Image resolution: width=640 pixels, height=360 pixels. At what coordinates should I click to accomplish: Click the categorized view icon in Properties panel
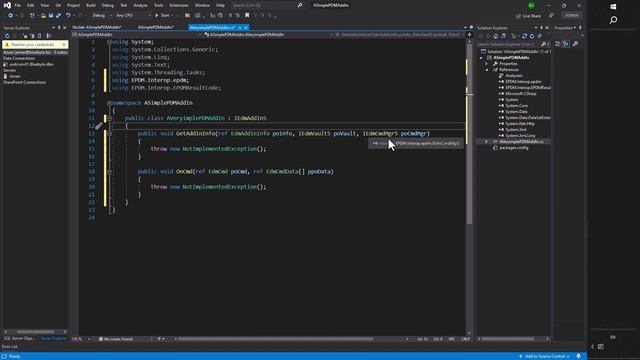click(x=558, y=44)
